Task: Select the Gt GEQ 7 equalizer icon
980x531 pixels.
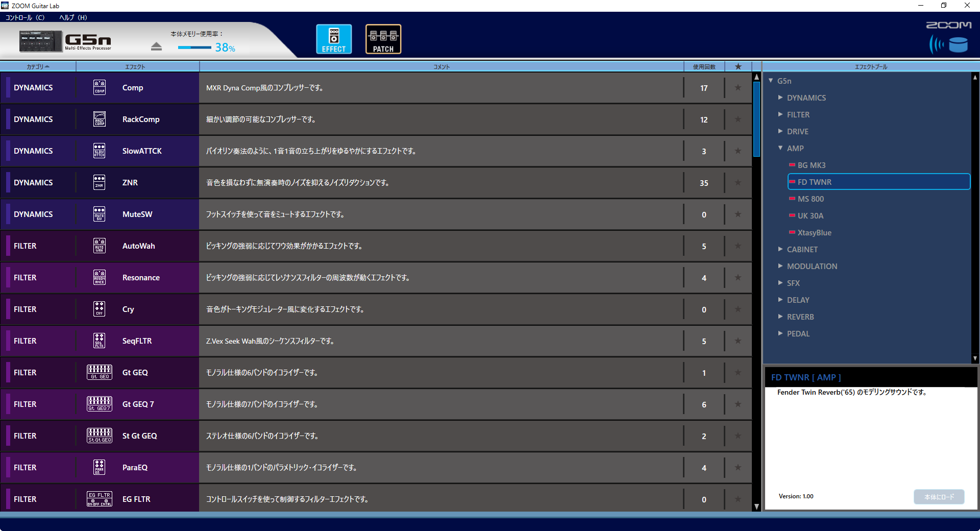Action: (100, 404)
